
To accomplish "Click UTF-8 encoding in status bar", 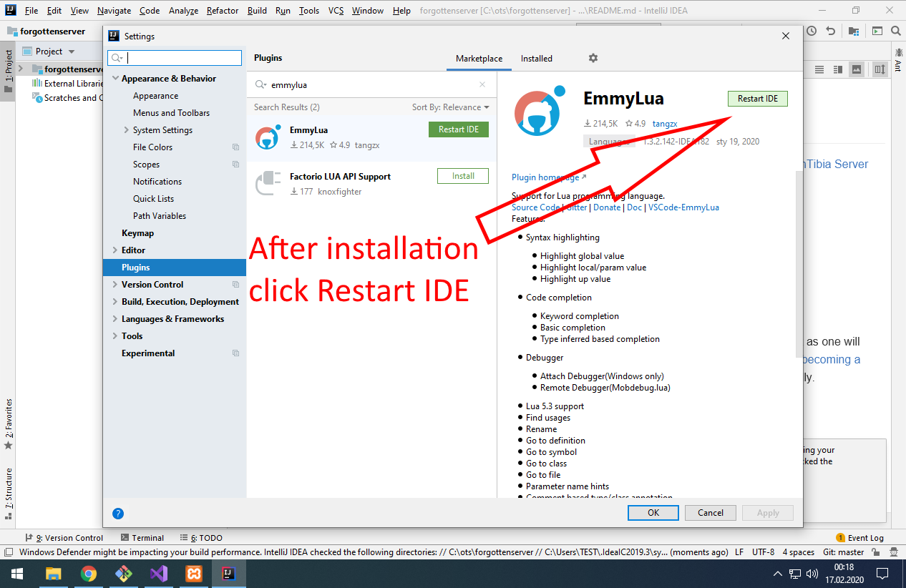I will pyautogui.click(x=763, y=552).
